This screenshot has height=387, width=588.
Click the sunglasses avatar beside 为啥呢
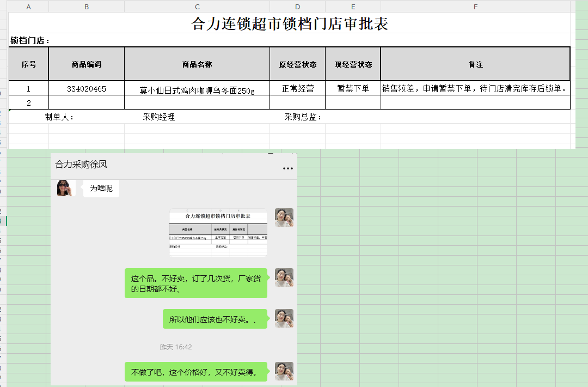pos(65,188)
